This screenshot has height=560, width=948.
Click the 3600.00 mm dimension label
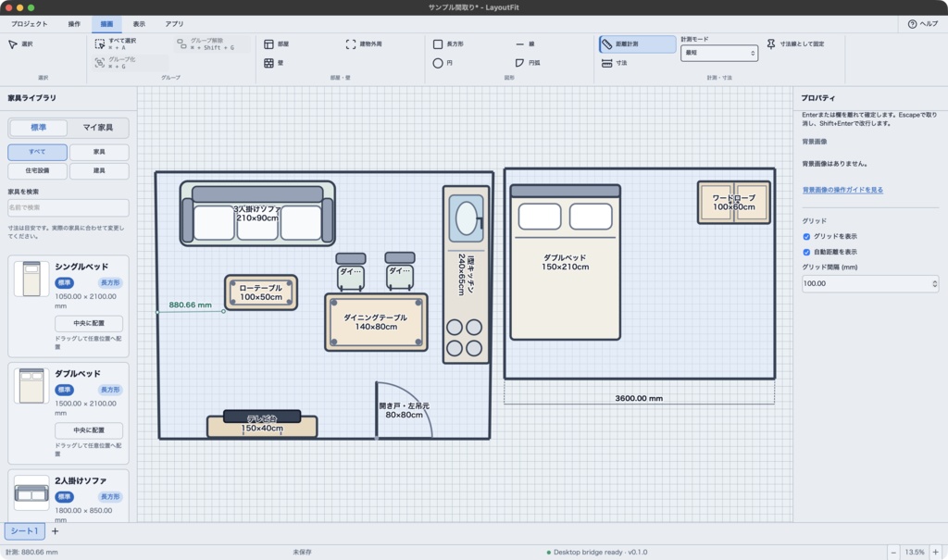639,399
